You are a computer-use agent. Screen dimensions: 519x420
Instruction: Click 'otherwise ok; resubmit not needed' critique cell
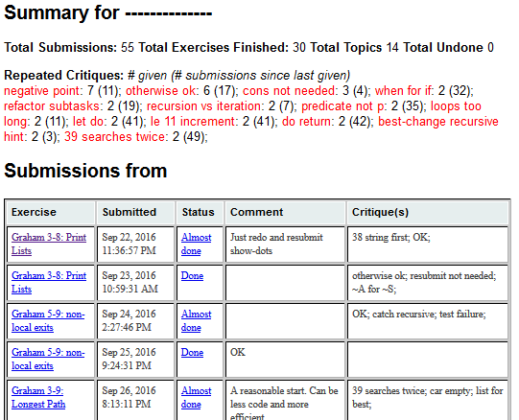(x=428, y=283)
